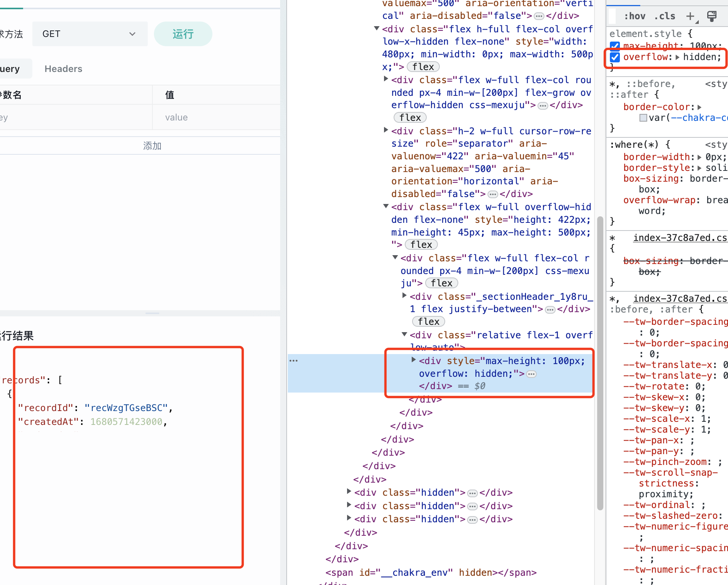This screenshot has width=728, height=585.
Task: Click the ellipsis icon on the separator role div
Action: 493,194
